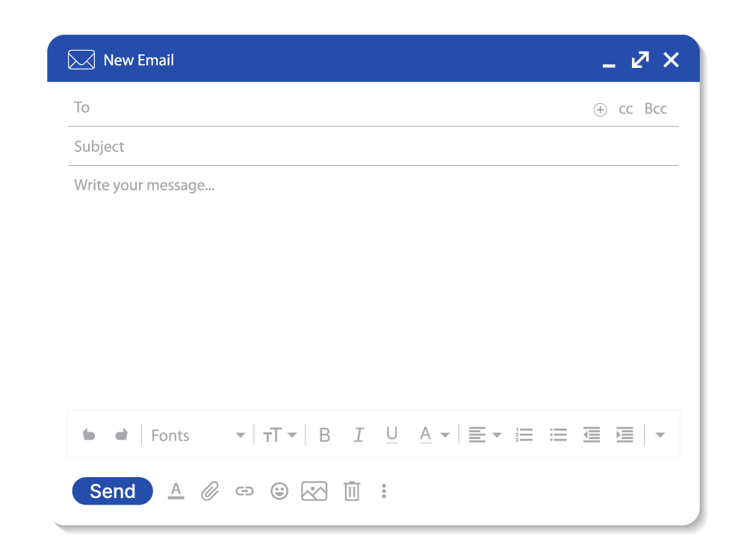This screenshot has height=560, width=747.
Task: Show the Bcc recipients field
Action: pos(655,108)
